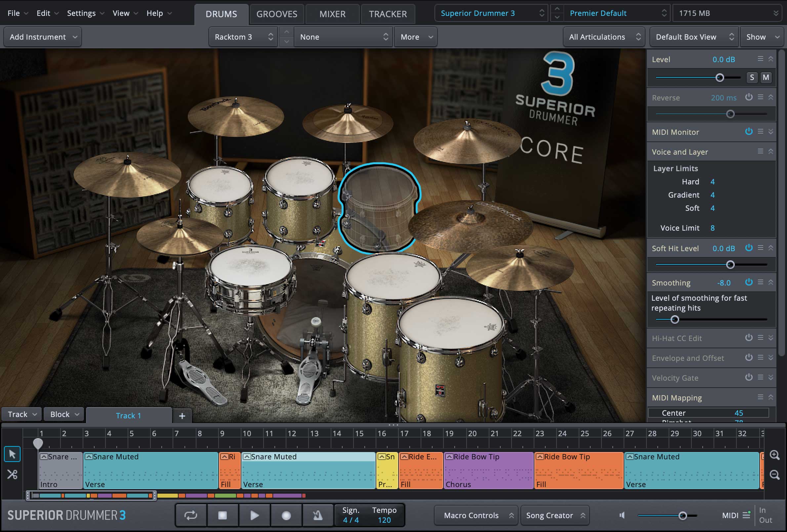Open the Add Instrument dropdown
The width and height of the screenshot is (787, 532).
coord(43,37)
